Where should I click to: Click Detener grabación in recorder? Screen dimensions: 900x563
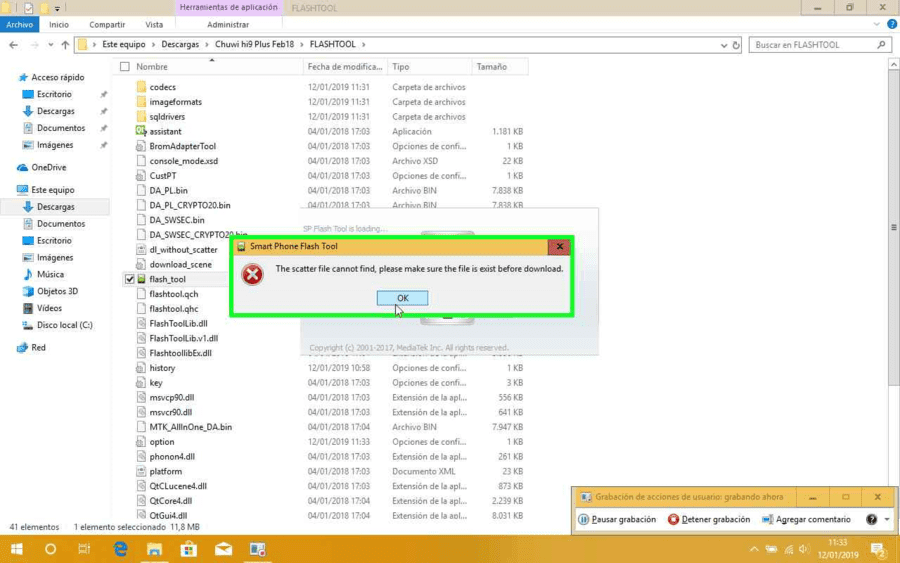pyautogui.click(x=709, y=519)
